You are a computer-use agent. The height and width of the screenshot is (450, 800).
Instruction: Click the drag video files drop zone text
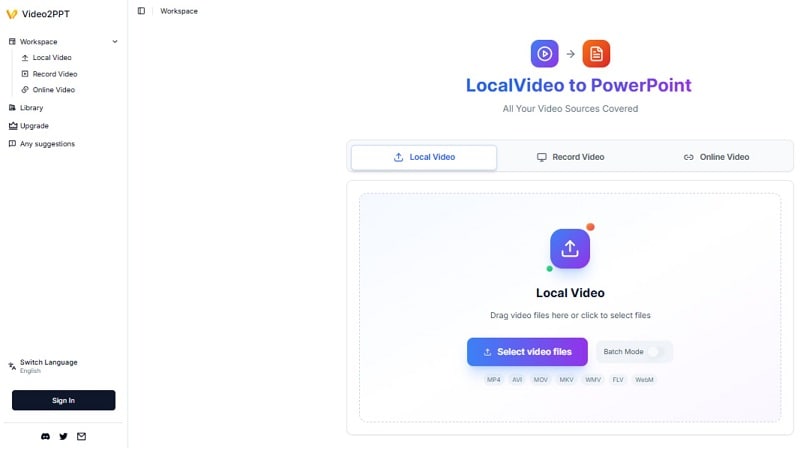570,315
